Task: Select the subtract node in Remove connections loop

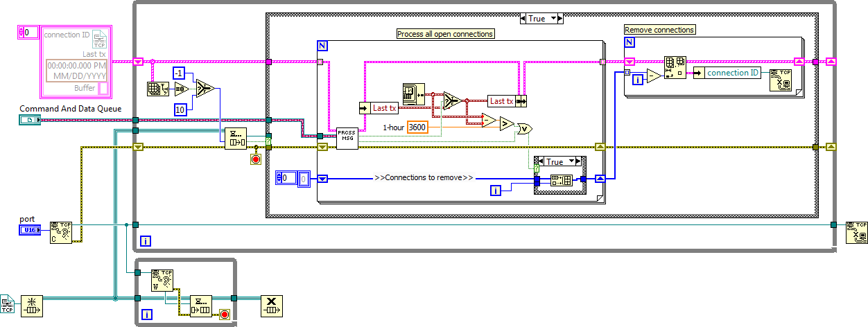Action: click(x=654, y=76)
